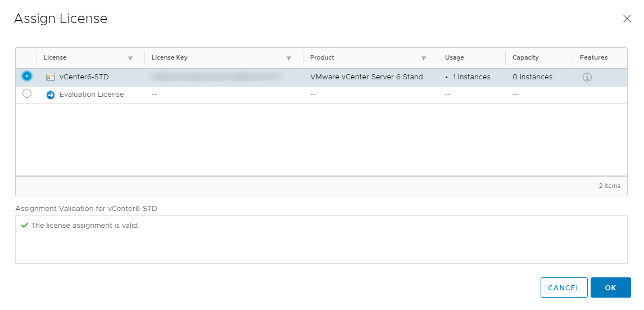The height and width of the screenshot is (310, 644).
Task: Click the blurred license key cell
Action: 217,77
